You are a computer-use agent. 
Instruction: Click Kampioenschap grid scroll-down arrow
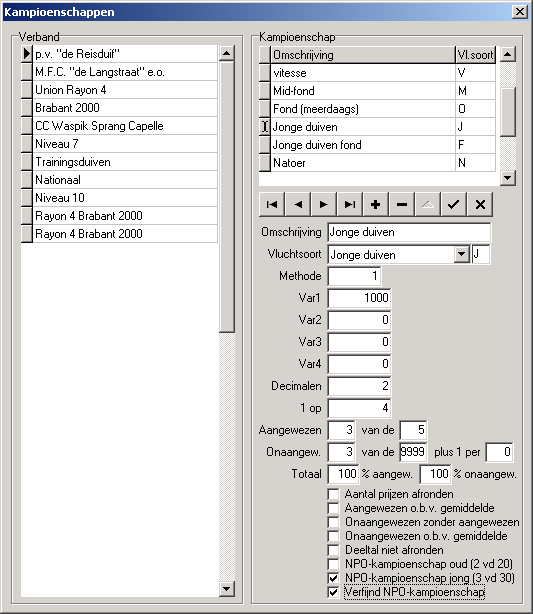coord(508,178)
